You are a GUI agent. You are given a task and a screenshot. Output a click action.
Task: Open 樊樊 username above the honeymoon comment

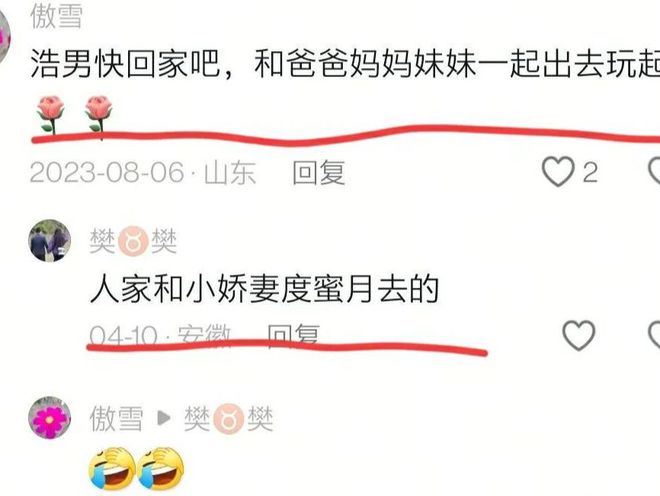(x=133, y=241)
